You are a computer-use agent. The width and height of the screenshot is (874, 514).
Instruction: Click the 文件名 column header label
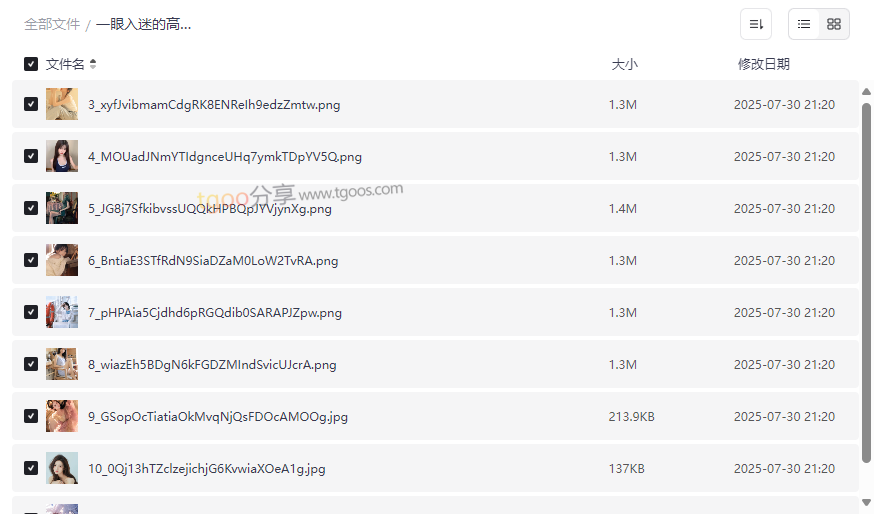[x=65, y=64]
